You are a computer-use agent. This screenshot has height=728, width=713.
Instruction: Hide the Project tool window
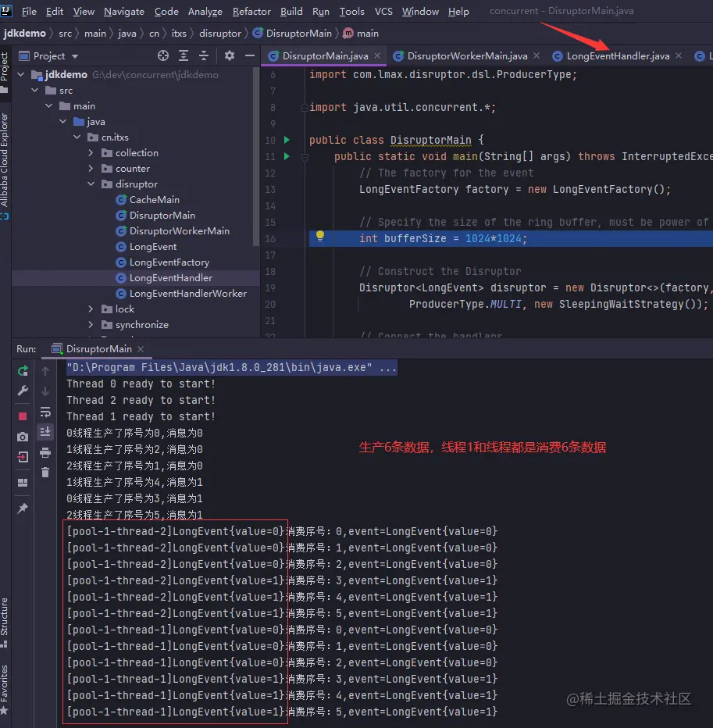(x=250, y=55)
